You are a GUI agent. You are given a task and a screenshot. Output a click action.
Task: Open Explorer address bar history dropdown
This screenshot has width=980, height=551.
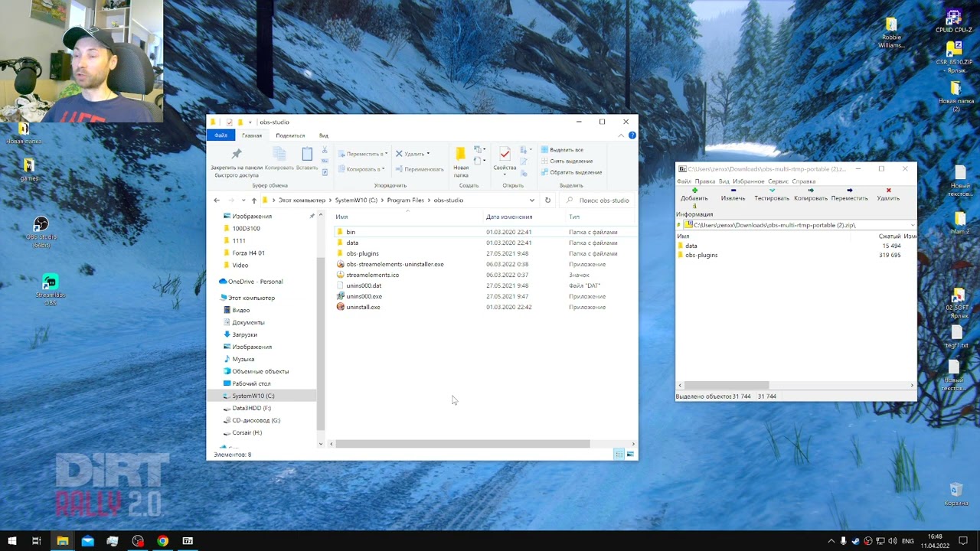[531, 201]
